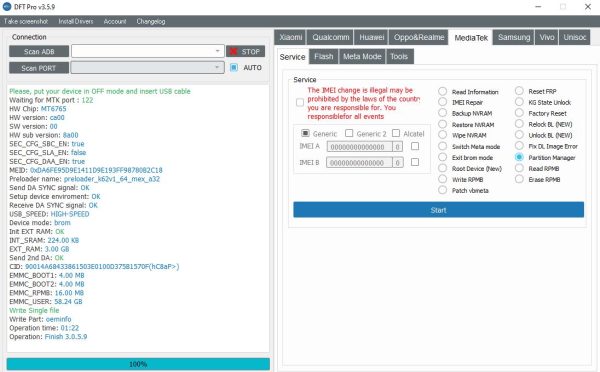Open the PORT selection dropdown

(x=148, y=67)
